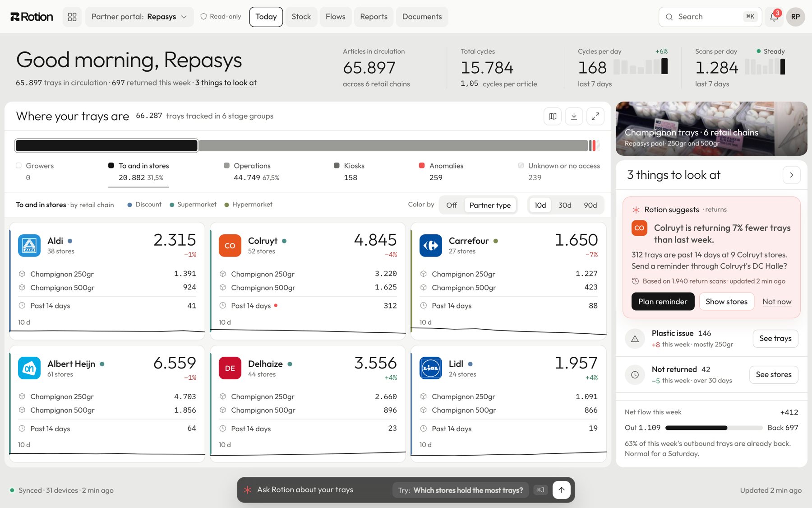Click the black To and in stores bar segment

point(106,145)
